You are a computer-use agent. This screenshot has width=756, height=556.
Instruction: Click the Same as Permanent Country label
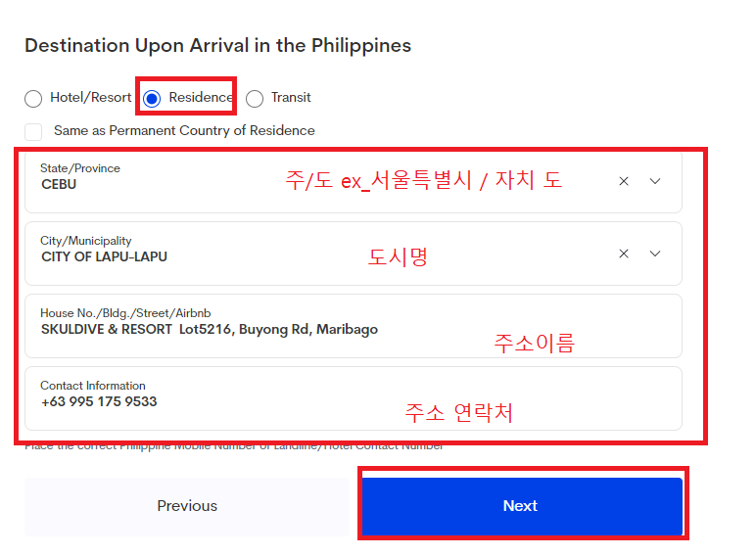pos(184,130)
